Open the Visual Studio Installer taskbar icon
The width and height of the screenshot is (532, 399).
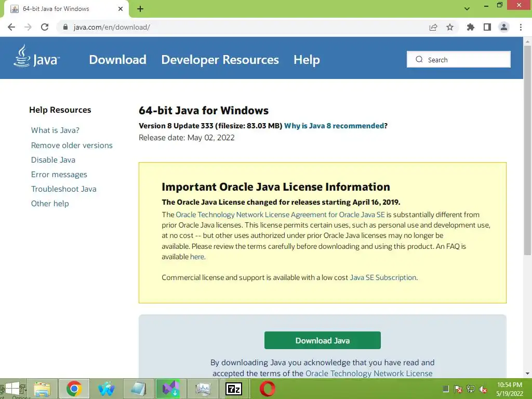point(170,389)
